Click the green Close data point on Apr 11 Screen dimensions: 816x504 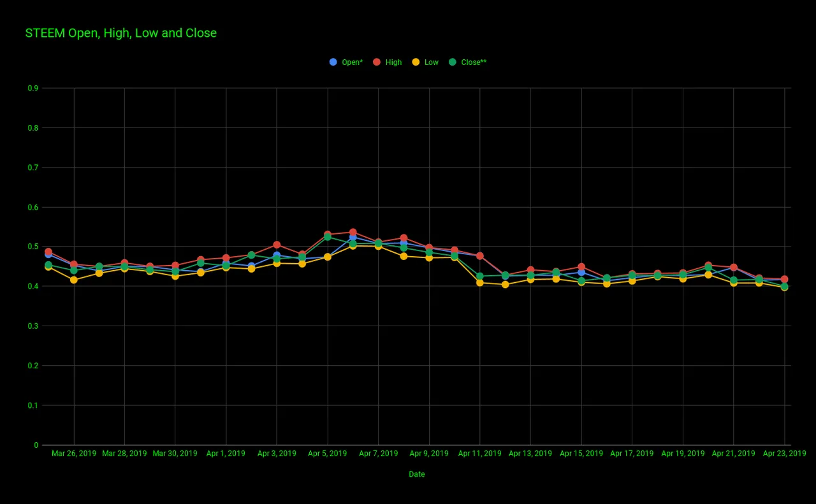coord(479,277)
